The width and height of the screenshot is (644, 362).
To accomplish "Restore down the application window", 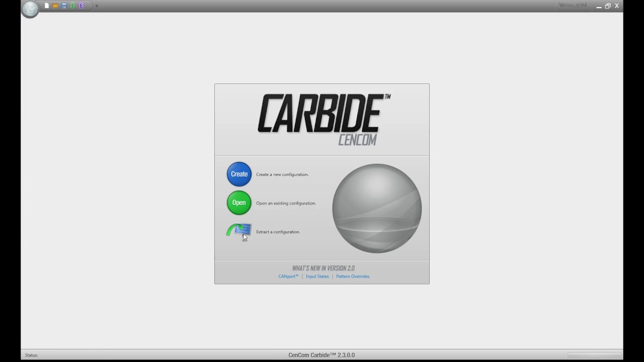I will (x=608, y=6).
